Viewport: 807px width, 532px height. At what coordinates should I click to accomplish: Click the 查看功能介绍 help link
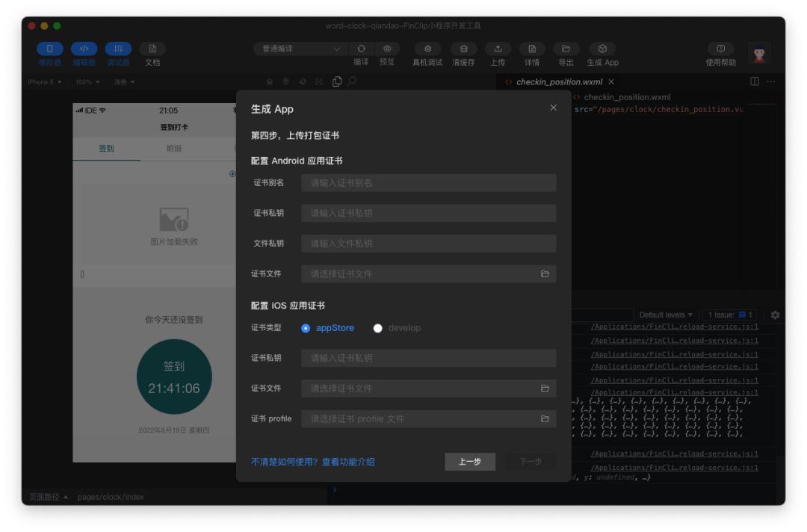pos(348,462)
